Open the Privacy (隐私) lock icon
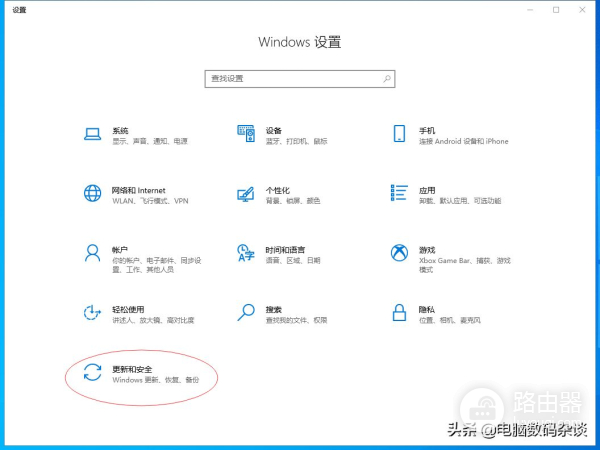This screenshot has width=600, height=450. click(399, 313)
